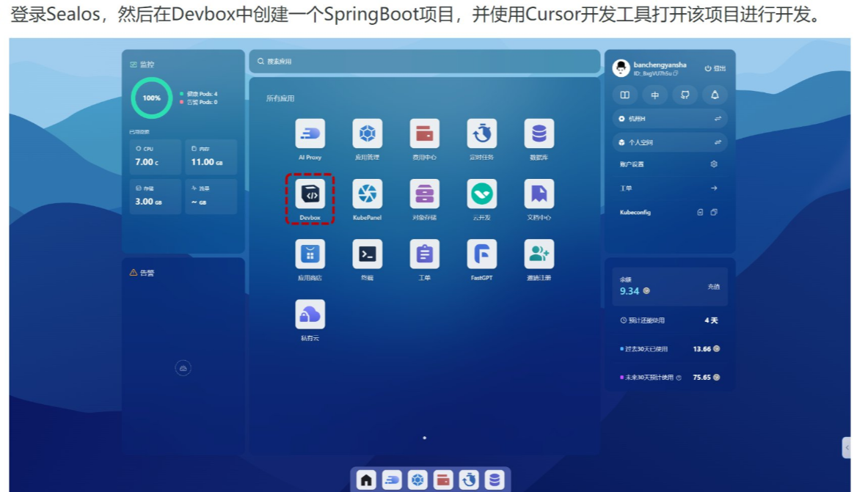
Task: Open the KubePanel app
Action: click(367, 194)
